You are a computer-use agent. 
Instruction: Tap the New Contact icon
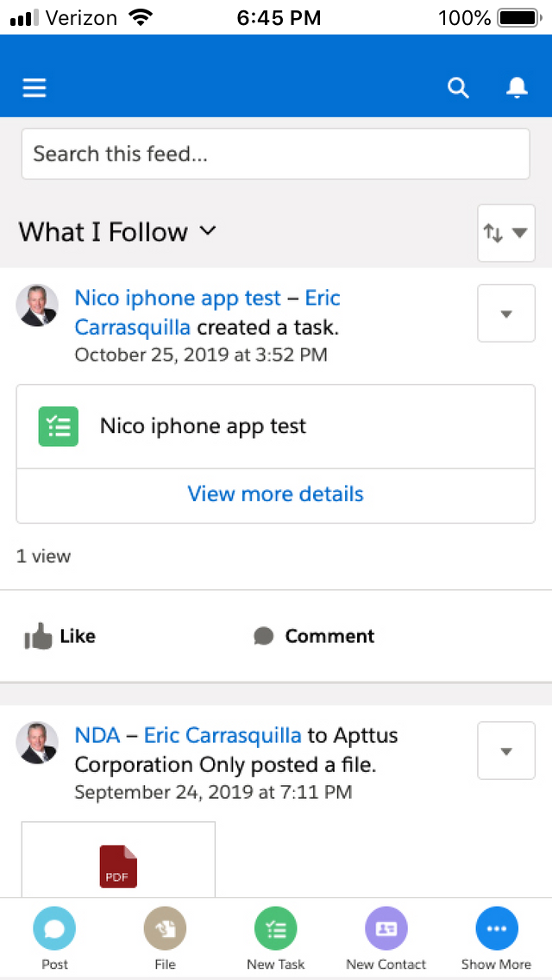coord(386,929)
